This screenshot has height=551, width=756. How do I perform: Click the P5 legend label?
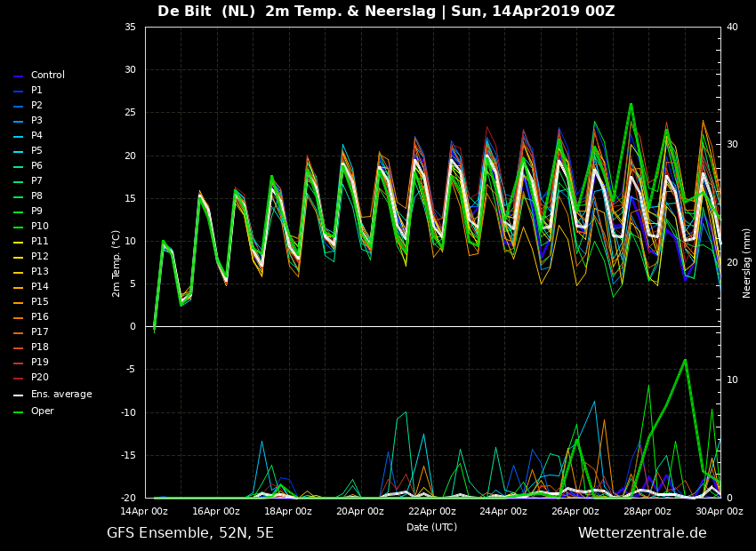click(36, 151)
